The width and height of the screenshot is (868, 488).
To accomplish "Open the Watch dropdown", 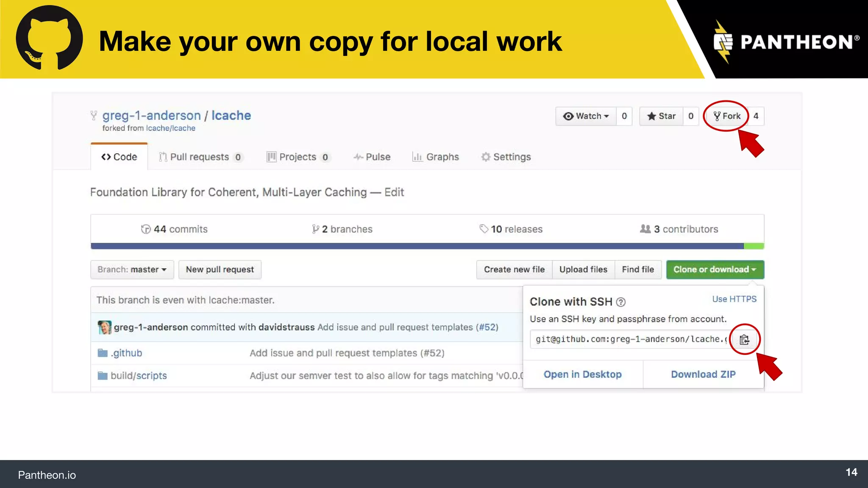I will pyautogui.click(x=586, y=116).
